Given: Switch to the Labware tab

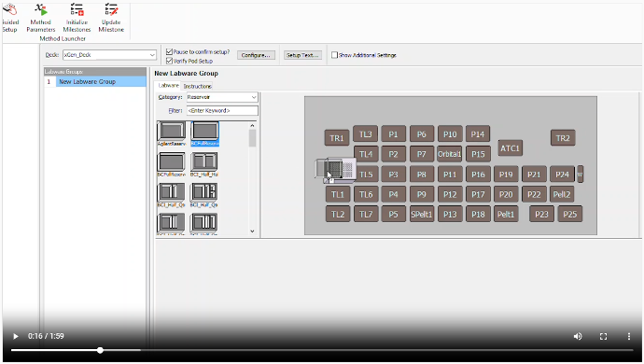Looking at the screenshot, I should point(169,86).
